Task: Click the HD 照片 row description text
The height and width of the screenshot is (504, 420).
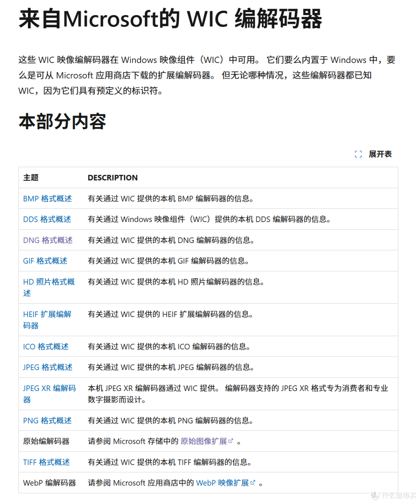Action: pos(176,282)
